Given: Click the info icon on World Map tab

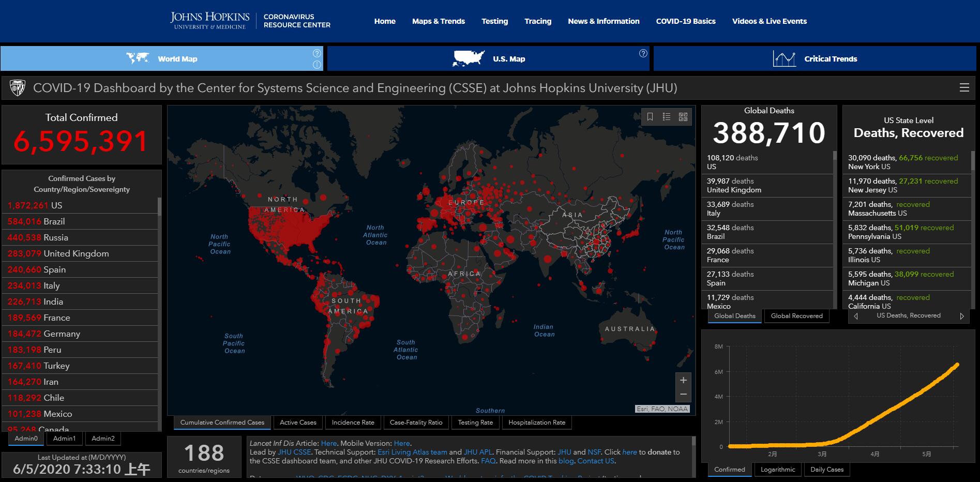Looking at the screenshot, I should tap(316, 65).
